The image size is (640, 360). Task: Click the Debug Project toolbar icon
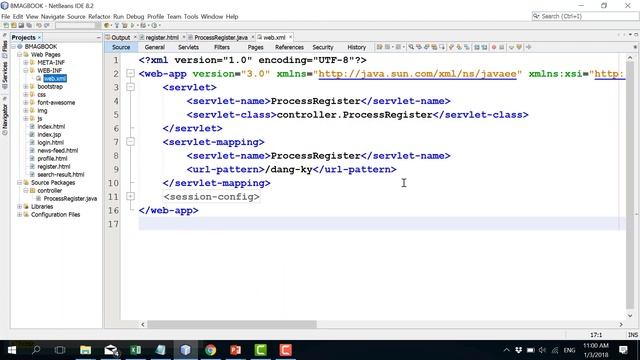pos(143,25)
